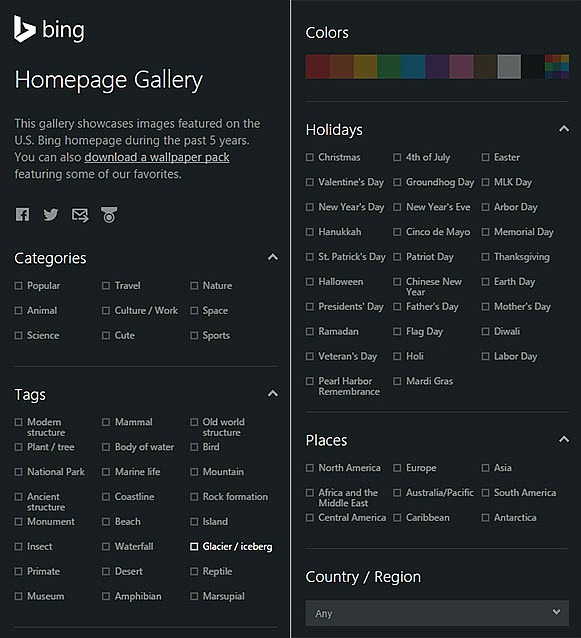Click the rewards medal icon
This screenshot has height=638, width=581.
pos(109,215)
